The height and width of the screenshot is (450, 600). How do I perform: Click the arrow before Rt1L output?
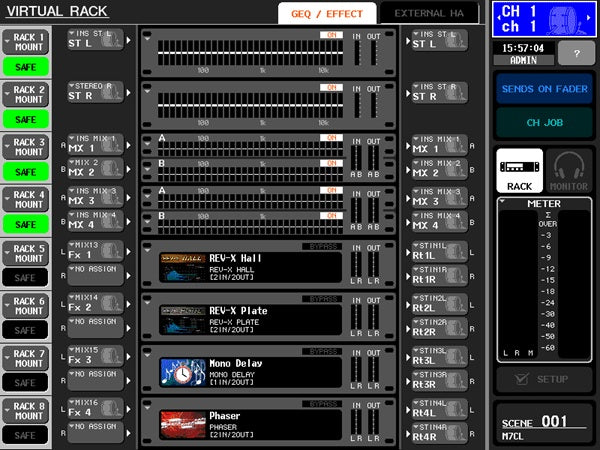[x=408, y=252]
